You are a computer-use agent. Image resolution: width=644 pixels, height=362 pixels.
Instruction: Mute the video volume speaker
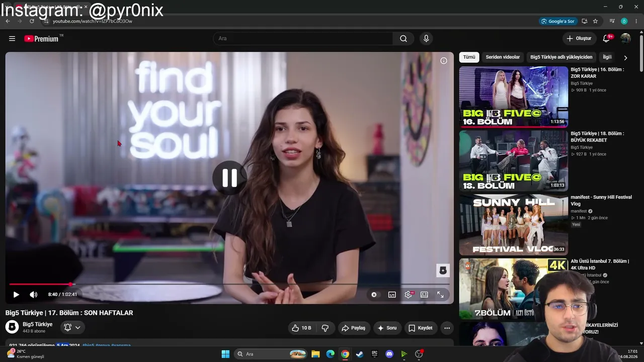click(33, 295)
